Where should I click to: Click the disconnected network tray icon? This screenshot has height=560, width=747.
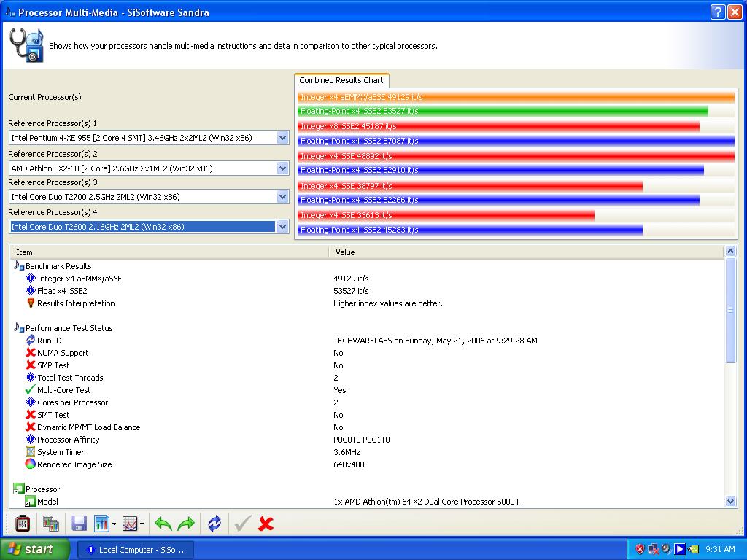(653, 549)
